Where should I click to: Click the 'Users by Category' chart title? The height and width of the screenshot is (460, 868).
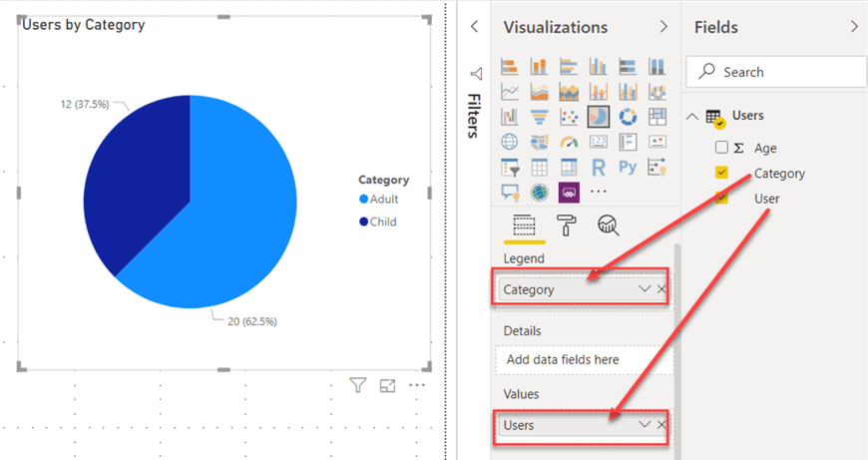click(x=84, y=25)
